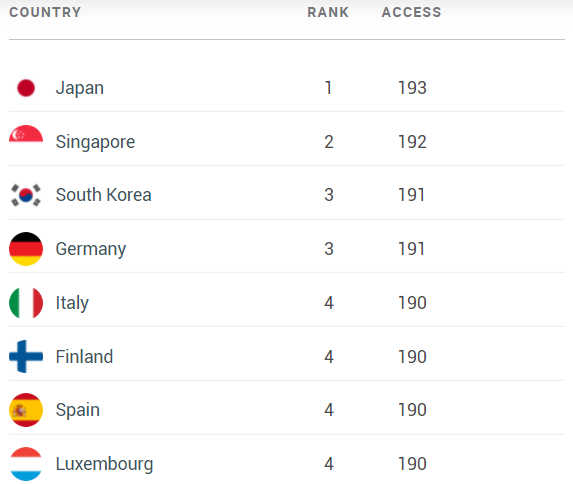This screenshot has width=573, height=484.
Task: Open the Singapore country name link
Action: (95, 142)
